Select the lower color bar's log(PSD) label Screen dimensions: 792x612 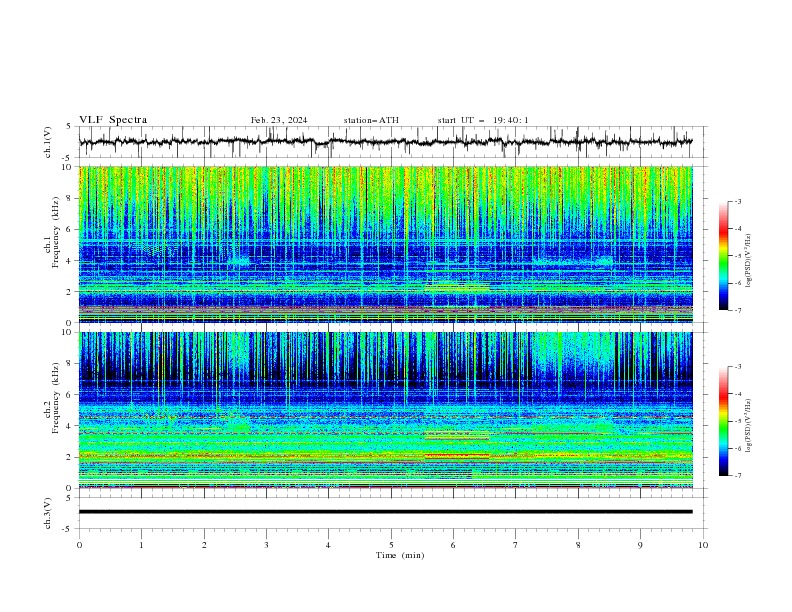pos(749,426)
